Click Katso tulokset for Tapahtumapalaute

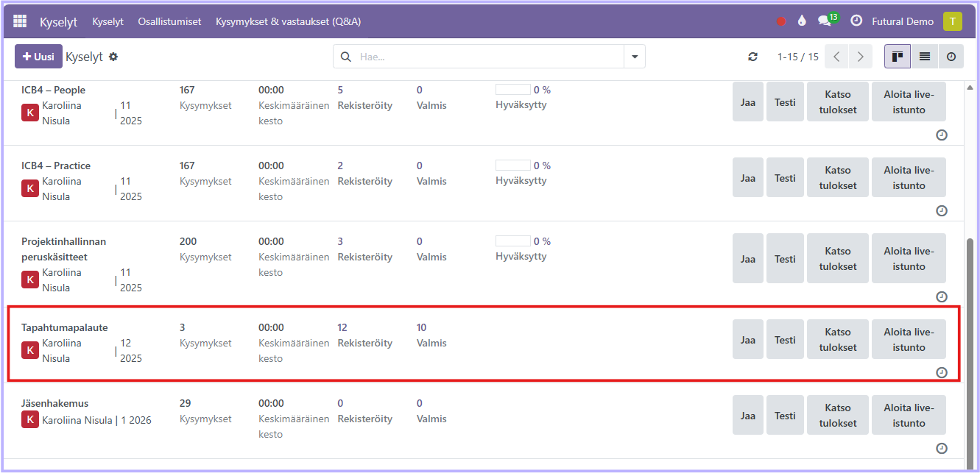point(838,339)
